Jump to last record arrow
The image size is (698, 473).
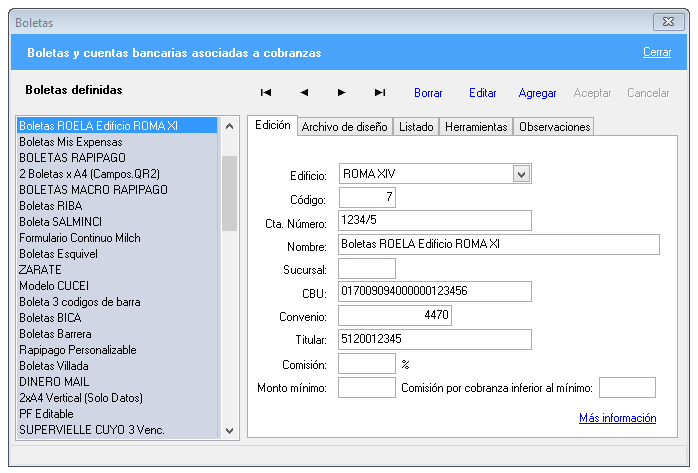tap(380, 93)
